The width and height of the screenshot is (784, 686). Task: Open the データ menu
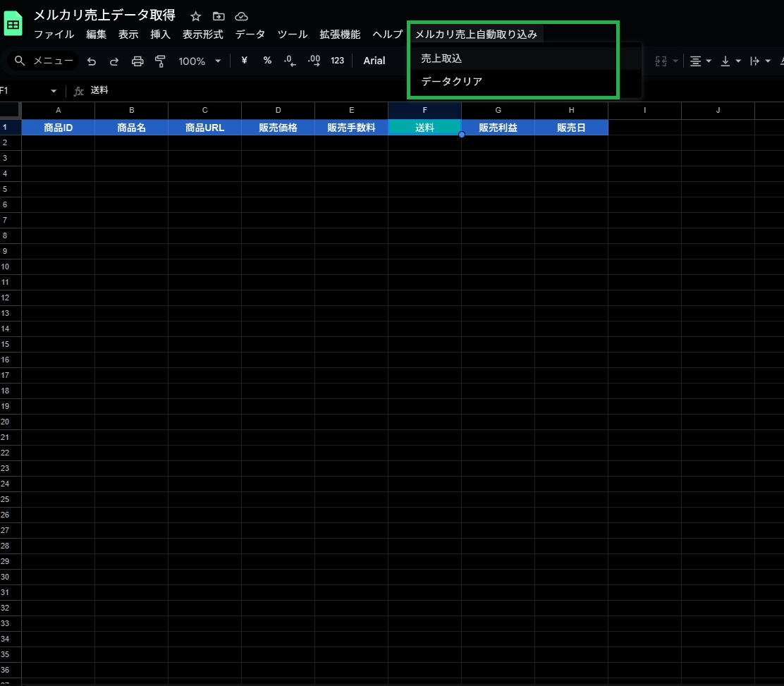point(250,35)
